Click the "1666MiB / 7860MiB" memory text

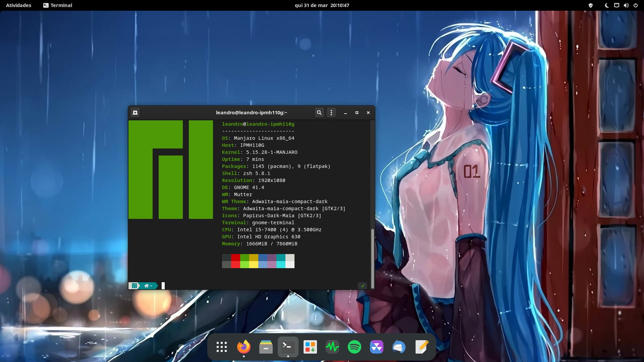tap(272, 244)
